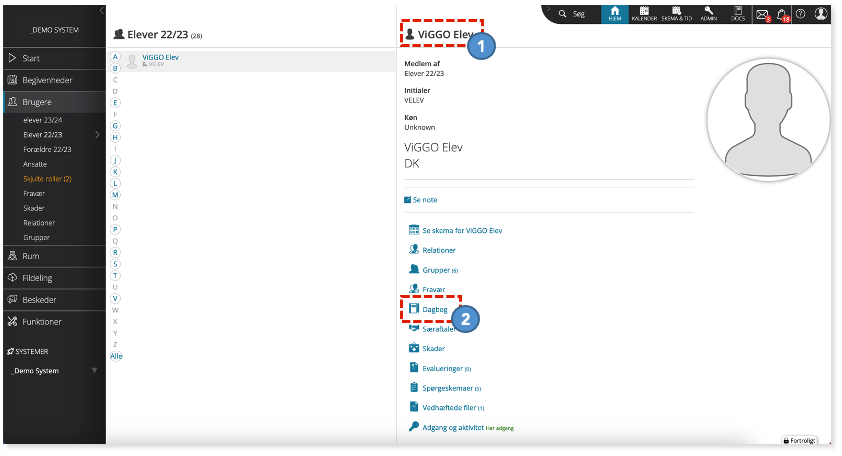Screen dimensions: 842x456
Task: Open Relationer link in profile
Action: pyautogui.click(x=439, y=250)
